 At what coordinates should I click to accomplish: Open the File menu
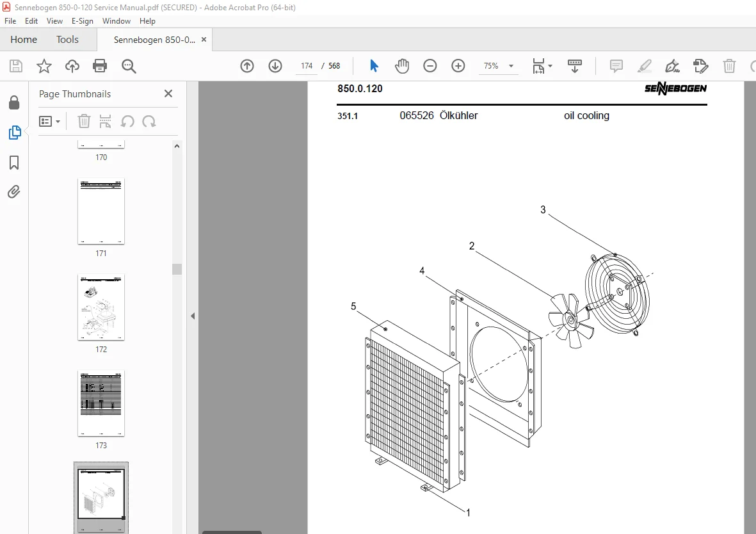10,21
